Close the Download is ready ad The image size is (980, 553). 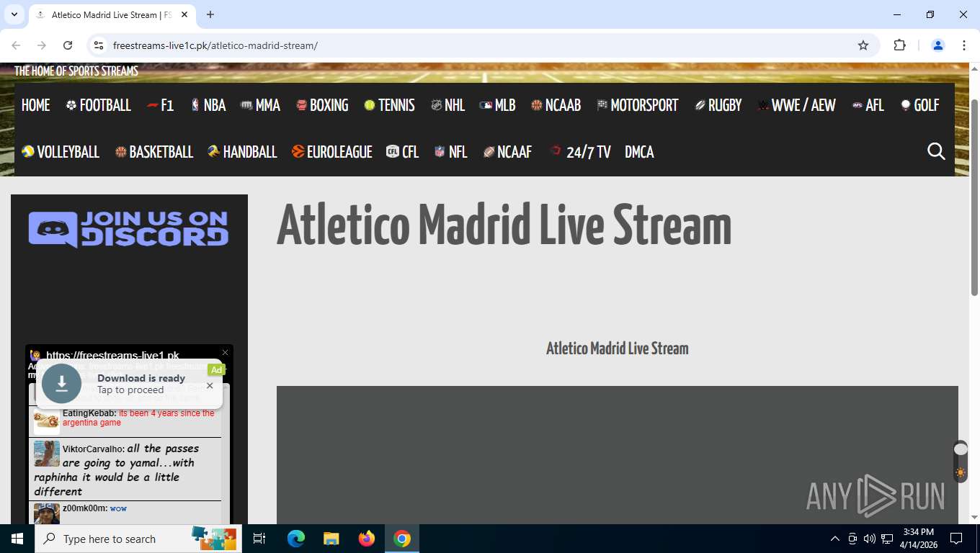pyautogui.click(x=210, y=385)
